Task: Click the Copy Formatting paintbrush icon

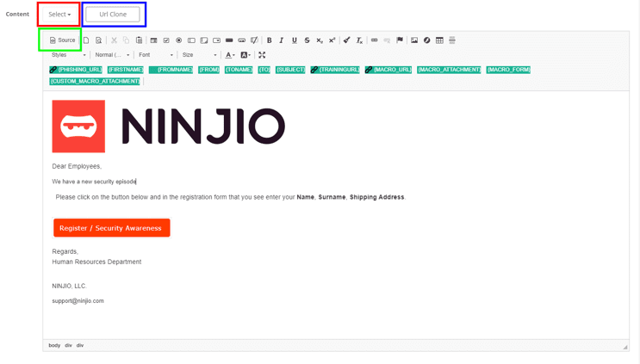Action: [346, 40]
